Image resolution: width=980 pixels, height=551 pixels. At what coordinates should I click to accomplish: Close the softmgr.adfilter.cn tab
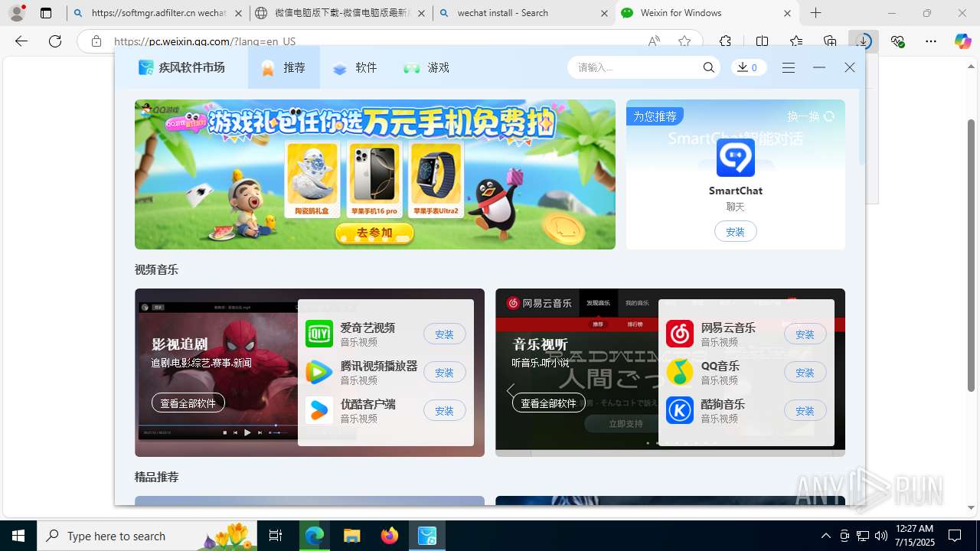pos(238,13)
